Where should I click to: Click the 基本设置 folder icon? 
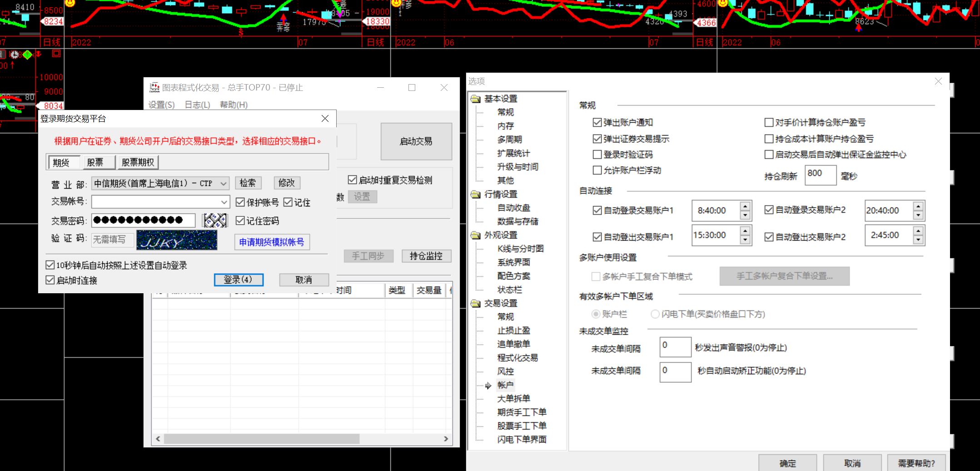coord(476,99)
